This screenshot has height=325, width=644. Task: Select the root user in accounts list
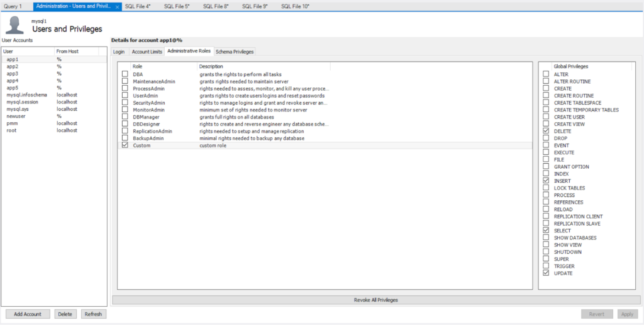click(12, 130)
